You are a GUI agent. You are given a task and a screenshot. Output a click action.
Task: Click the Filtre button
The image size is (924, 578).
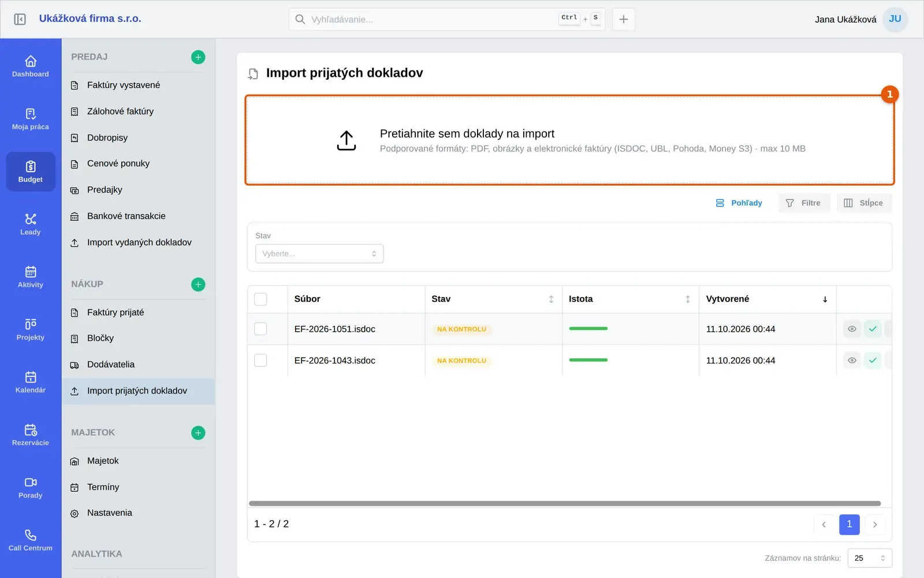(804, 203)
